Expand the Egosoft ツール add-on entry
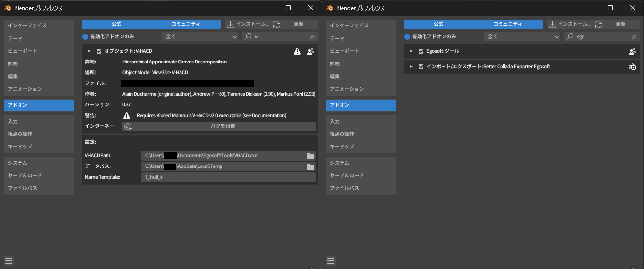644x269 pixels. (x=411, y=51)
